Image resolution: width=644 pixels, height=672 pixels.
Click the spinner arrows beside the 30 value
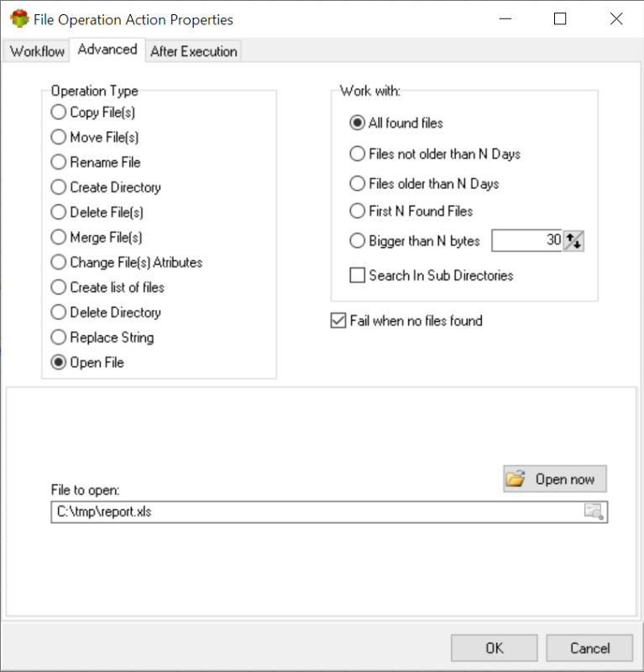pos(573,240)
